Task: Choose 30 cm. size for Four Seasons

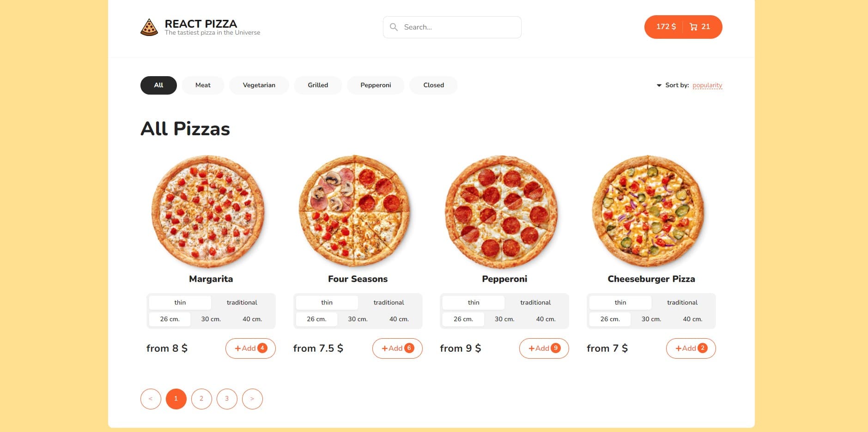Action: coord(358,319)
